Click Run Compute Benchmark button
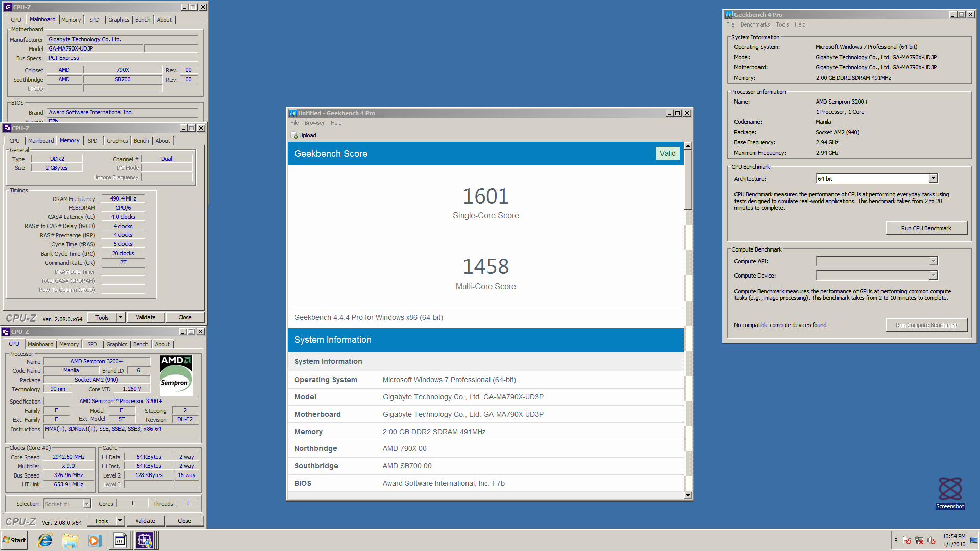Viewport: 980px width, 551px height. click(x=926, y=325)
